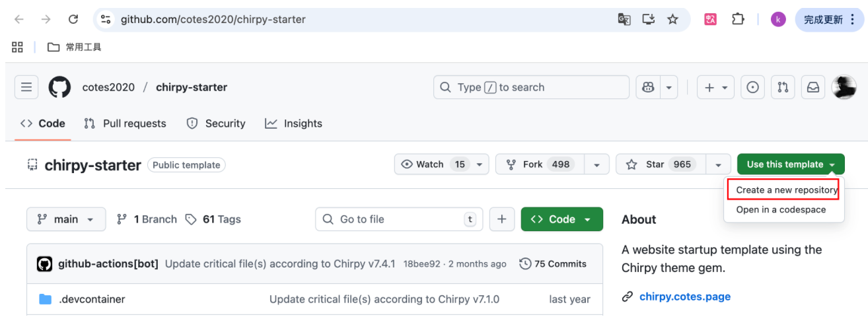Expand the Copilot dropdown arrow

point(670,87)
